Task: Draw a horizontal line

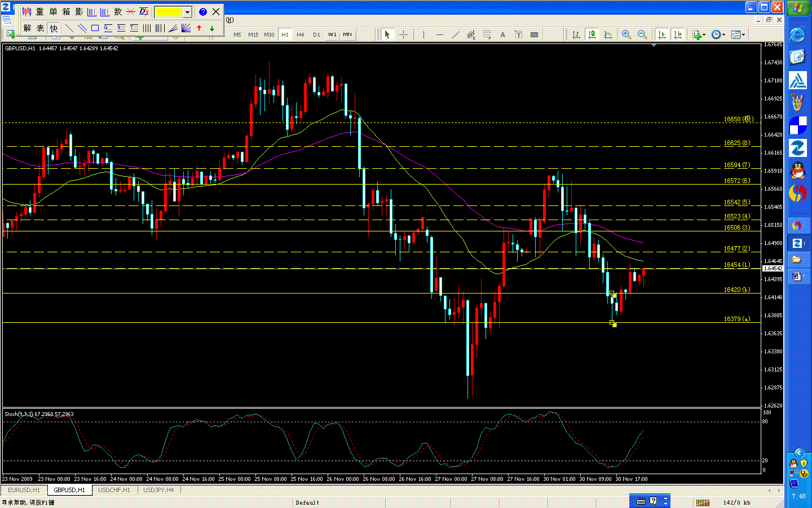Action: pos(440,34)
